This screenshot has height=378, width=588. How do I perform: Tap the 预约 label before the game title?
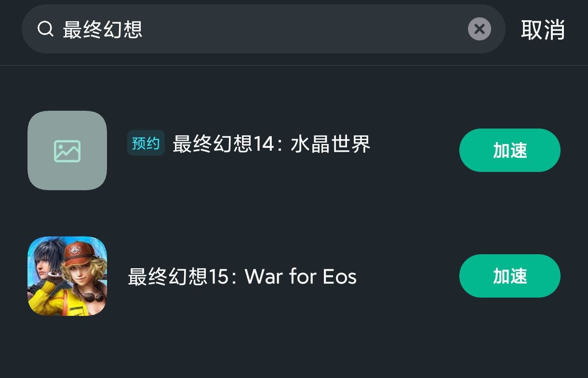point(146,143)
